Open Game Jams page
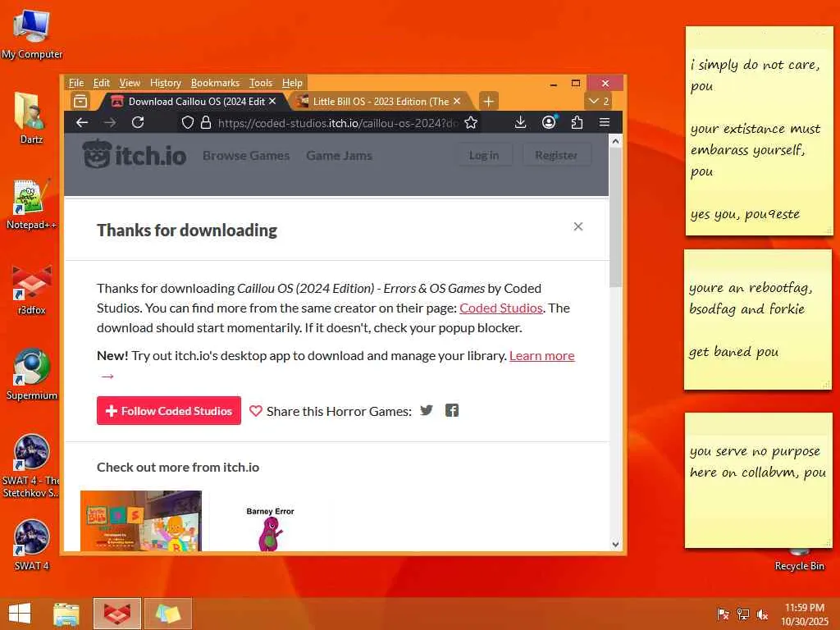Screen dimensions: 840x630 click(339, 155)
